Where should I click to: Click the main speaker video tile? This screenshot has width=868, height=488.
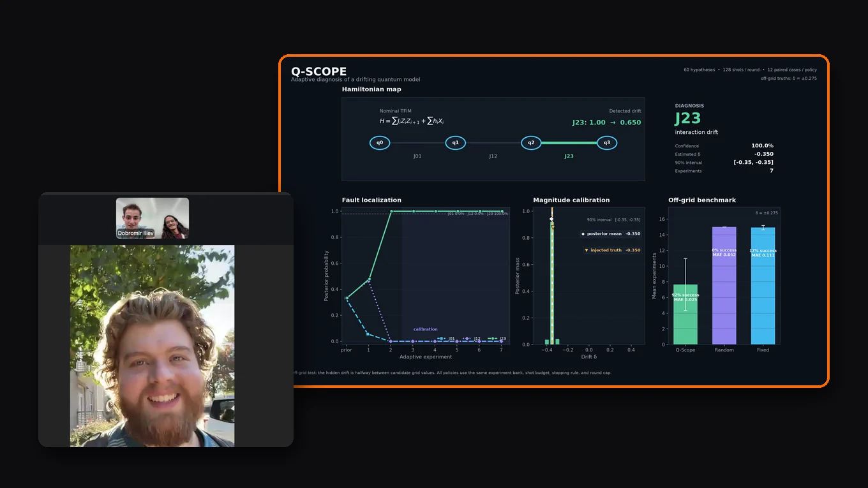click(x=152, y=346)
